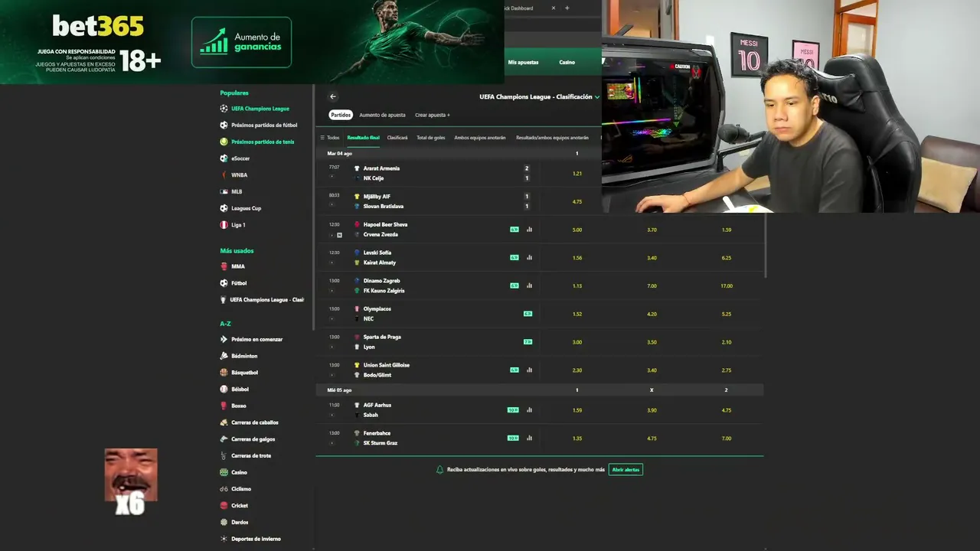980x551 pixels.
Task: Open UEFA Champions League in Populares
Action: (x=260, y=109)
